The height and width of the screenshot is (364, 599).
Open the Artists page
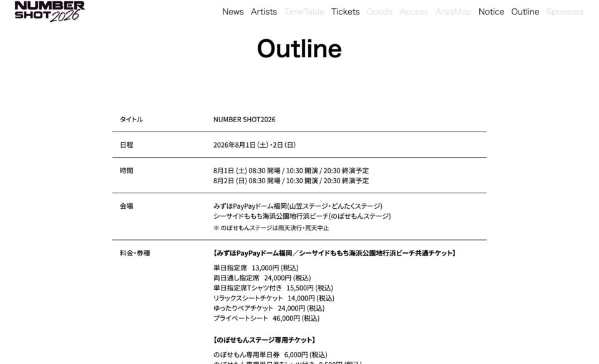point(263,12)
